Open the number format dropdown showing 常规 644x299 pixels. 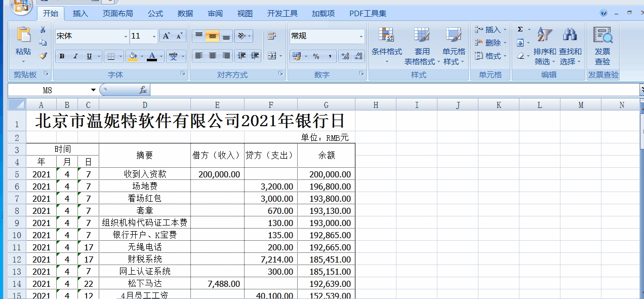coord(362,35)
